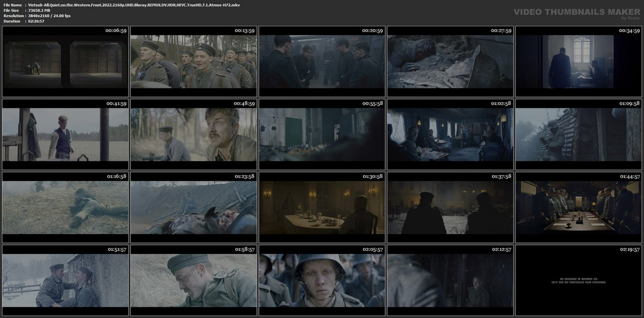
Task: Select the frame stamped 00:41:59
Action: [65, 134]
